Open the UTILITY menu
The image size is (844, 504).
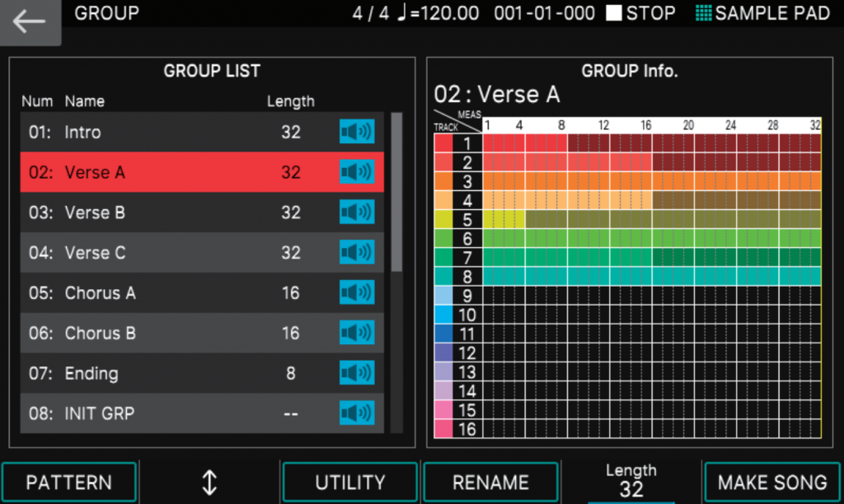coord(349,483)
